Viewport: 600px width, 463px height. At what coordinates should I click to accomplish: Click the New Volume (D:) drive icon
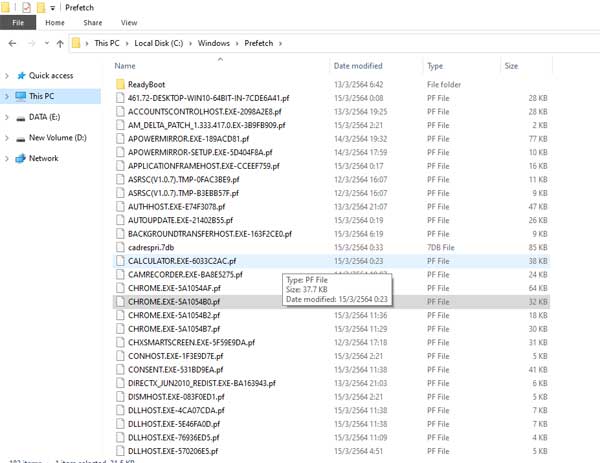coord(19,137)
